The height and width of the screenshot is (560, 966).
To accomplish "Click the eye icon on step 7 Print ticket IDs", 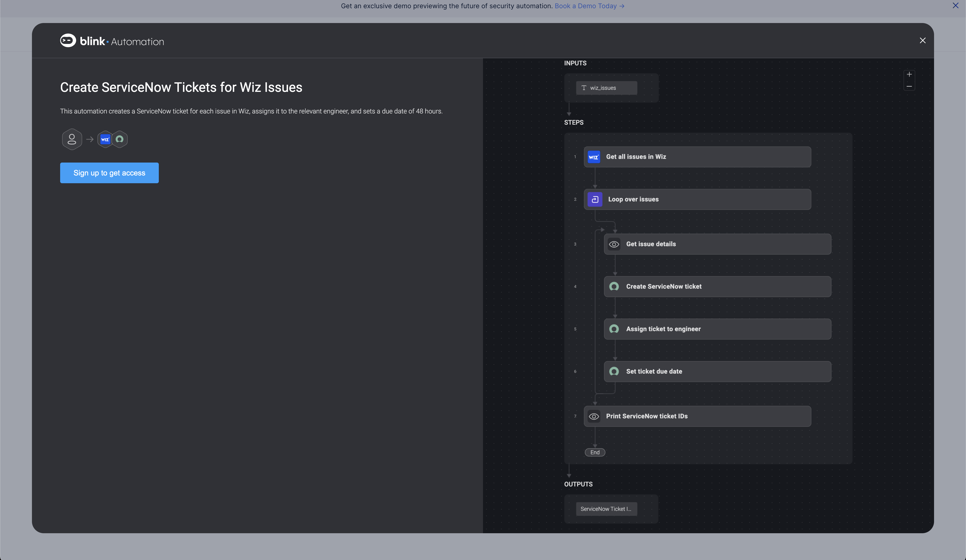I will pyautogui.click(x=594, y=416).
